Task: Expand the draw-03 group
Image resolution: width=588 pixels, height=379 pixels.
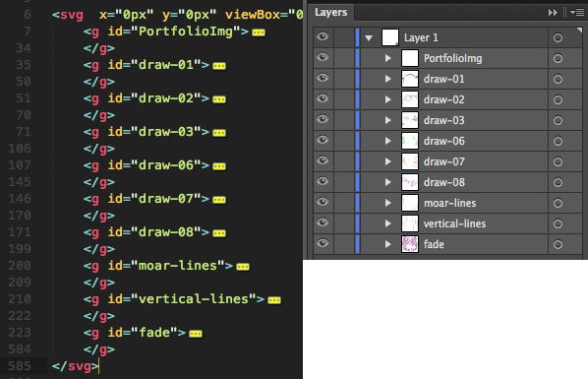Action: 388,120
